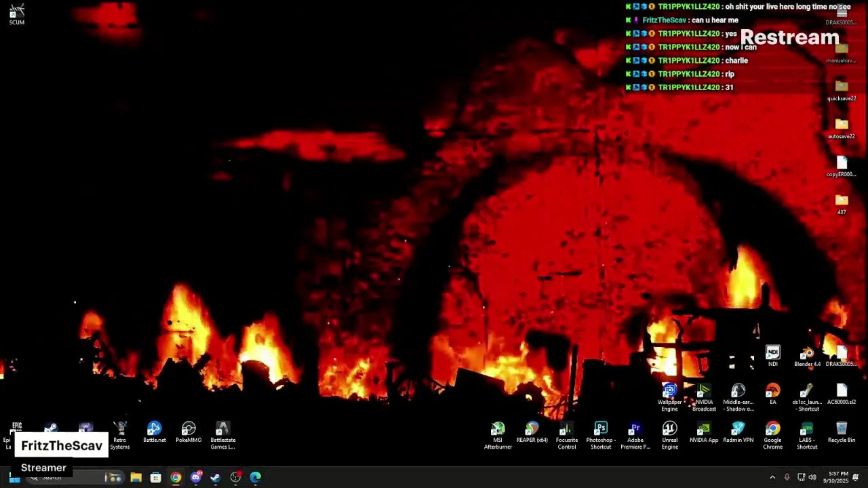
Task: Open Microsoft Edge from the taskbar
Action: 256,477
